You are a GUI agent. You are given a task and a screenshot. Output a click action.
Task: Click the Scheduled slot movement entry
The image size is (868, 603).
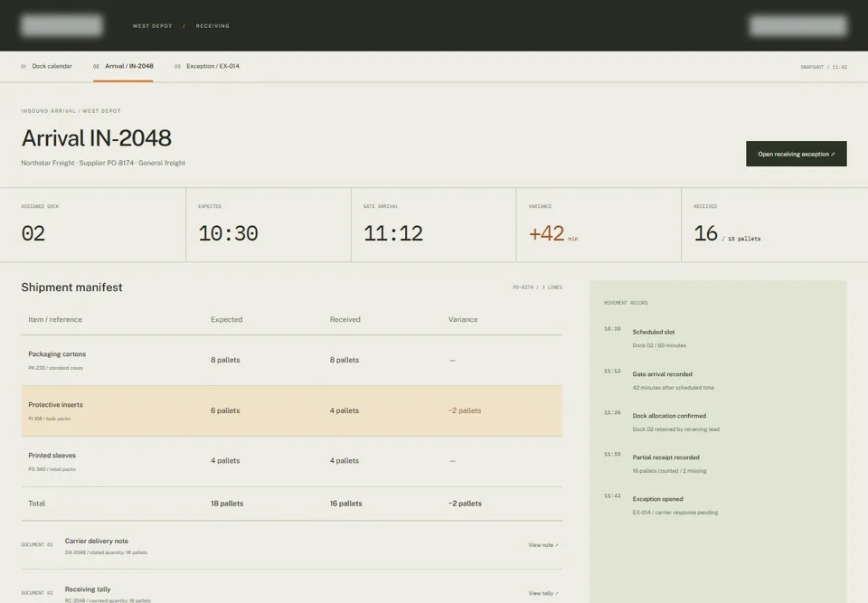[x=653, y=332]
